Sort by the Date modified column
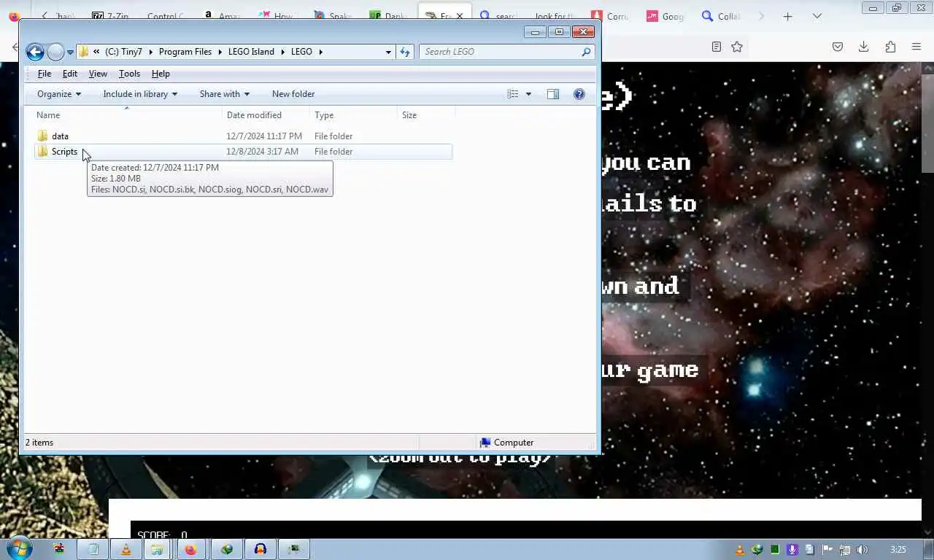Screen dimensions: 934x560 (266, 115)
